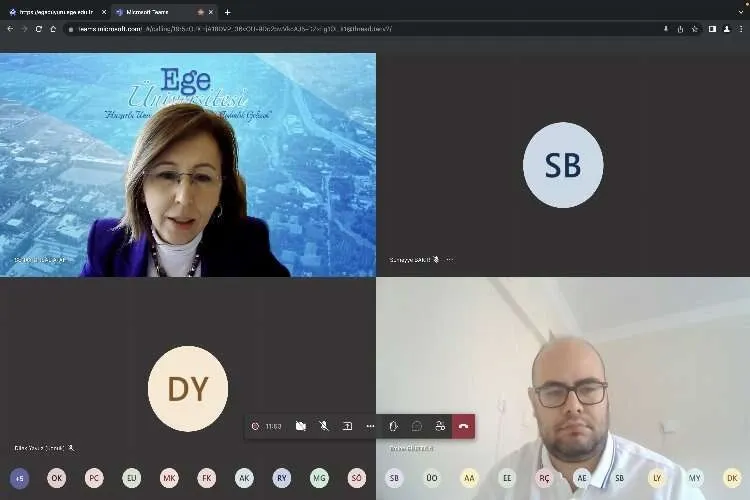Toggle the camera in the meeting toolbar
750x500 pixels.
point(301,426)
